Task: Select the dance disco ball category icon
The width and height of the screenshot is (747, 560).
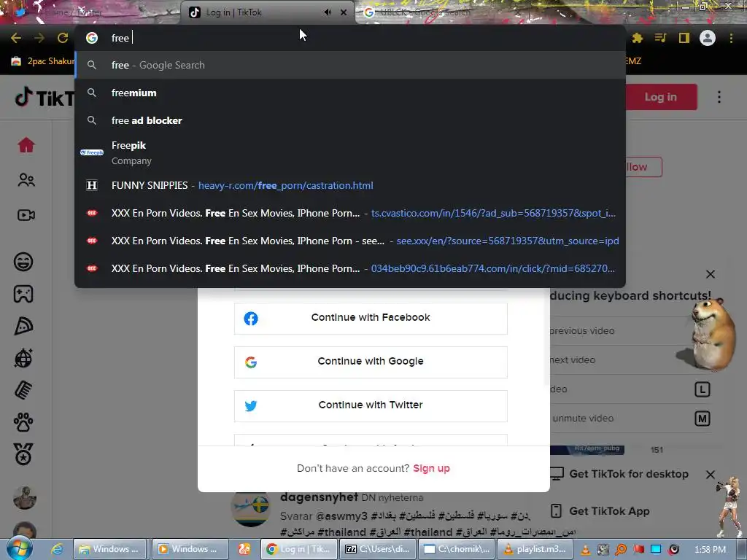Action: coord(23,358)
